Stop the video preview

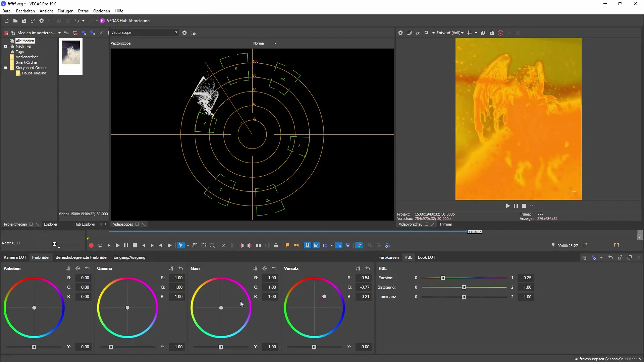point(524,206)
